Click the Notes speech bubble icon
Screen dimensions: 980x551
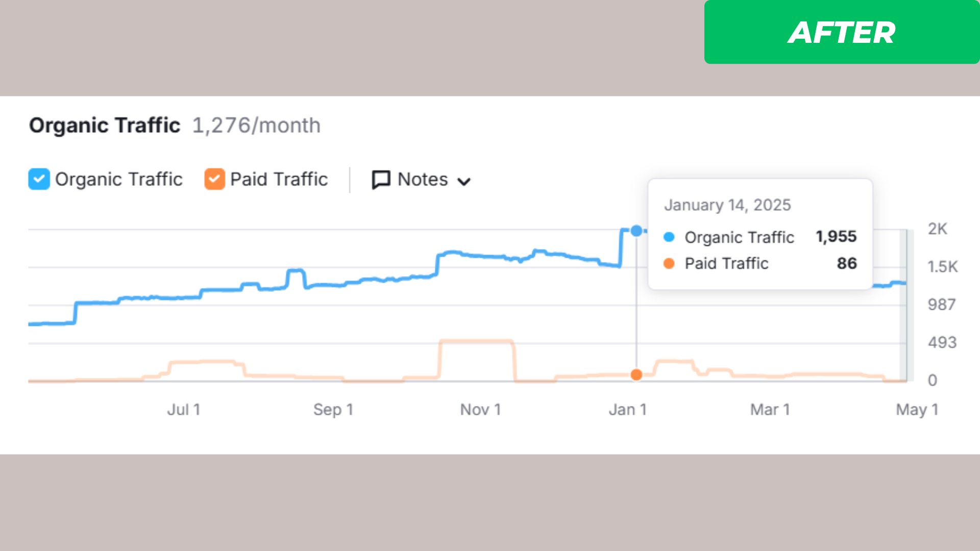(x=381, y=180)
